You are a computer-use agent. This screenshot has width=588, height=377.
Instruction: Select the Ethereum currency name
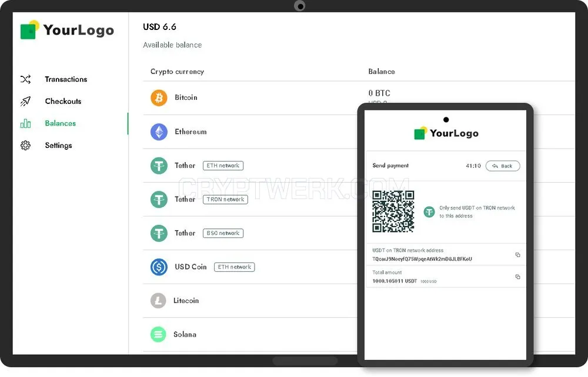tap(191, 132)
